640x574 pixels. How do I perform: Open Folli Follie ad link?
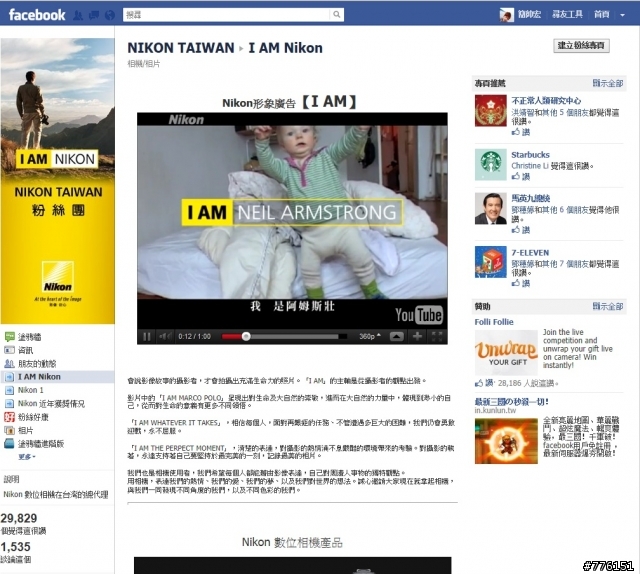(x=494, y=322)
